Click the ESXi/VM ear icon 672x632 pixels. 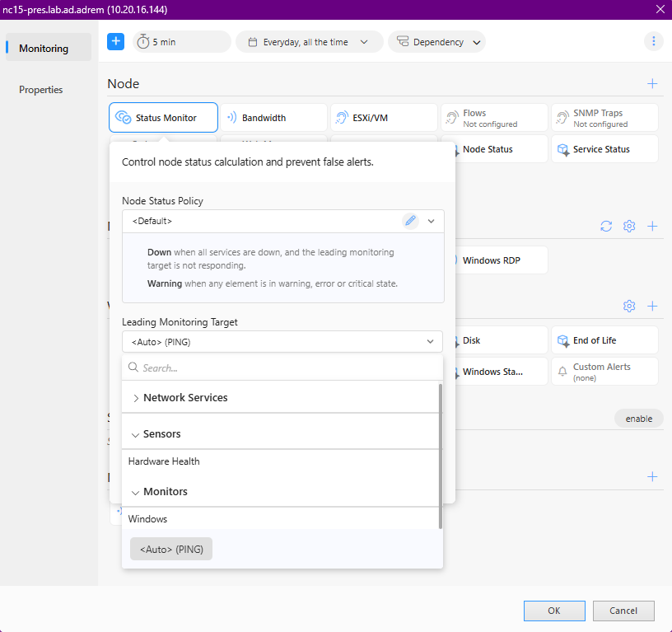342,118
